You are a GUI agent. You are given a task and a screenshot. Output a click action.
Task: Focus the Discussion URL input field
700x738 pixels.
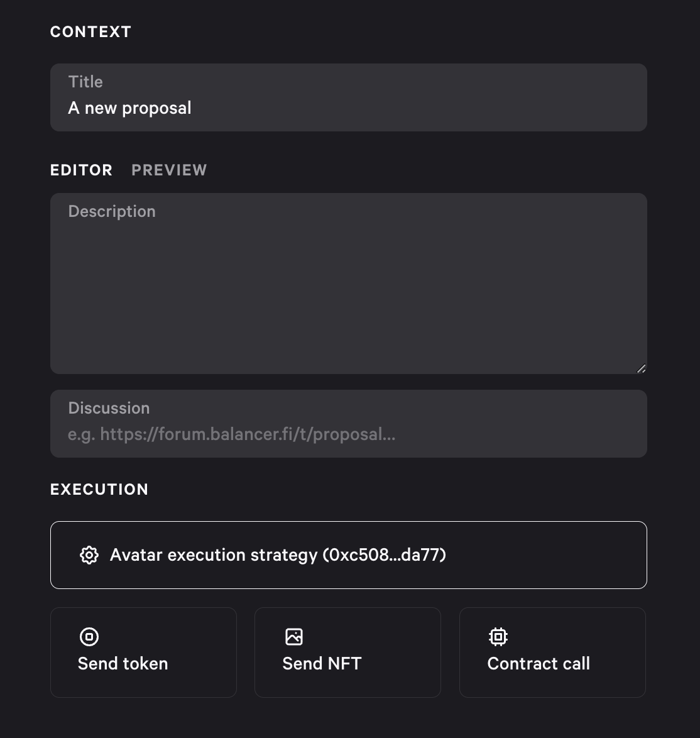(x=349, y=424)
